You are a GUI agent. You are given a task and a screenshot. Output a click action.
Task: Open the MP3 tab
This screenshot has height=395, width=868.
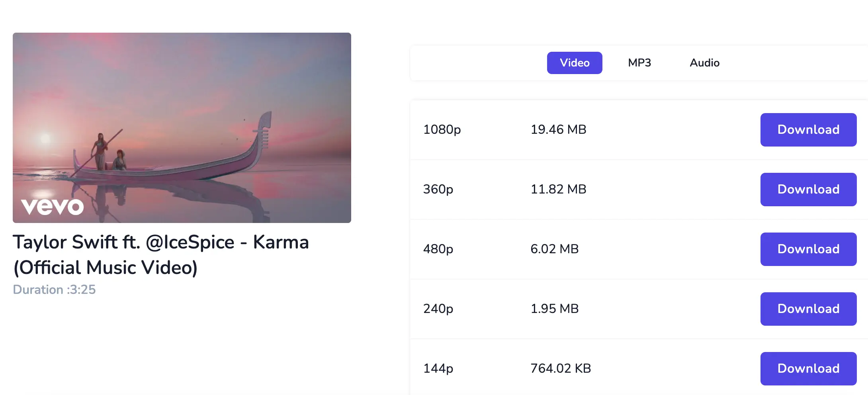coord(639,63)
